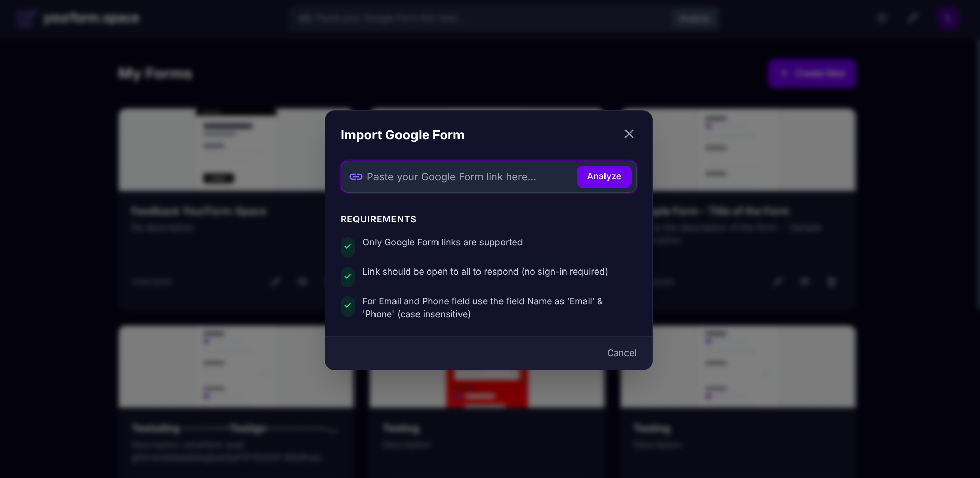Image resolution: width=980 pixels, height=478 pixels.
Task: Expand the Requirements section
Action: [x=378, y=219]
